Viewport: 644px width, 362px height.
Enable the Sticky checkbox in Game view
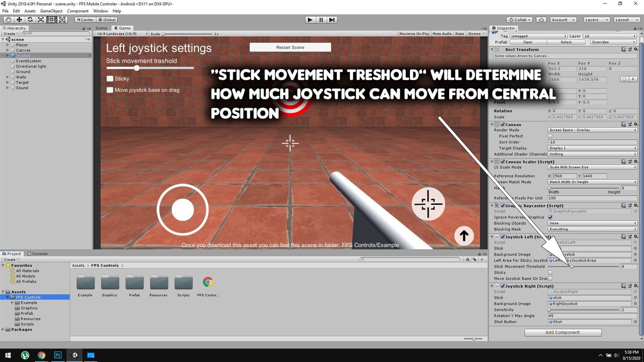pos(110,79)
